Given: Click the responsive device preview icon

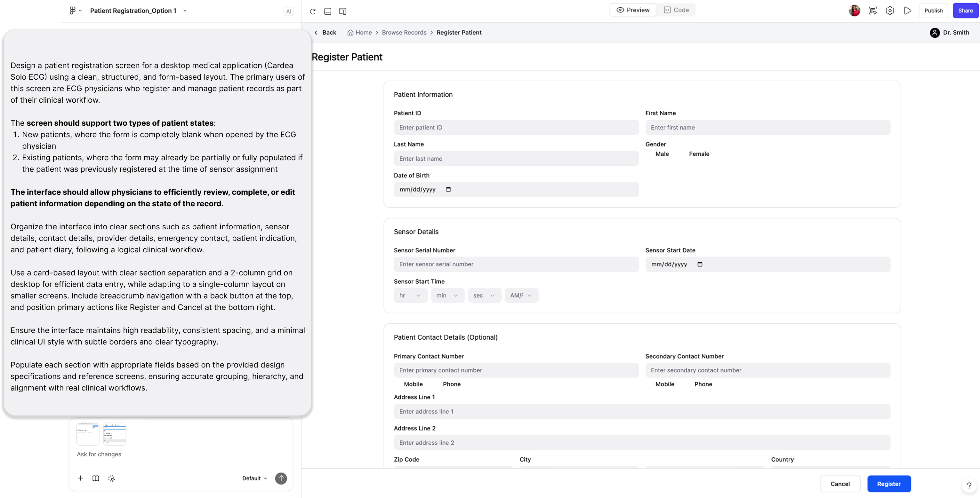Looking at the screenshot, I should (x=342, y=12).
